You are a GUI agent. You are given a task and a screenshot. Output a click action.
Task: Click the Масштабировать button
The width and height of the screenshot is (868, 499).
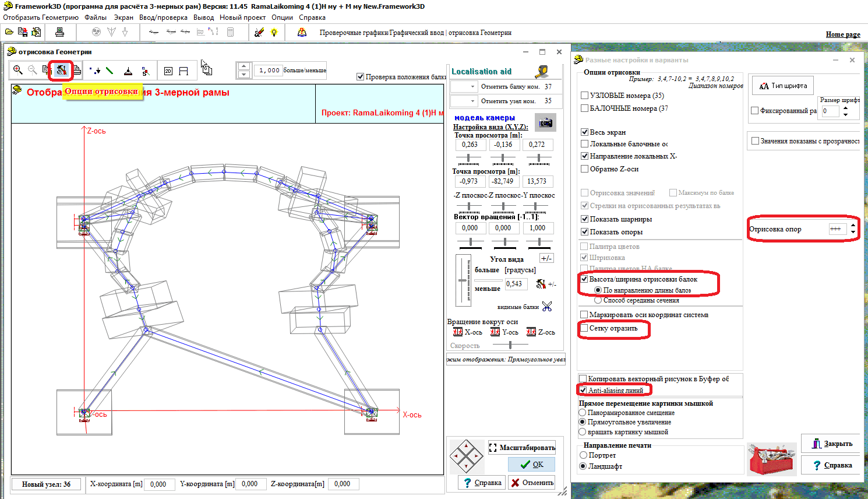point(522,448)
